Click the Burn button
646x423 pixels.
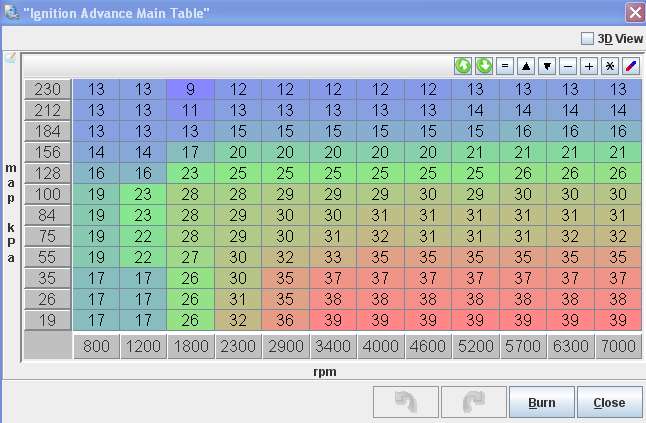(542, 402)
